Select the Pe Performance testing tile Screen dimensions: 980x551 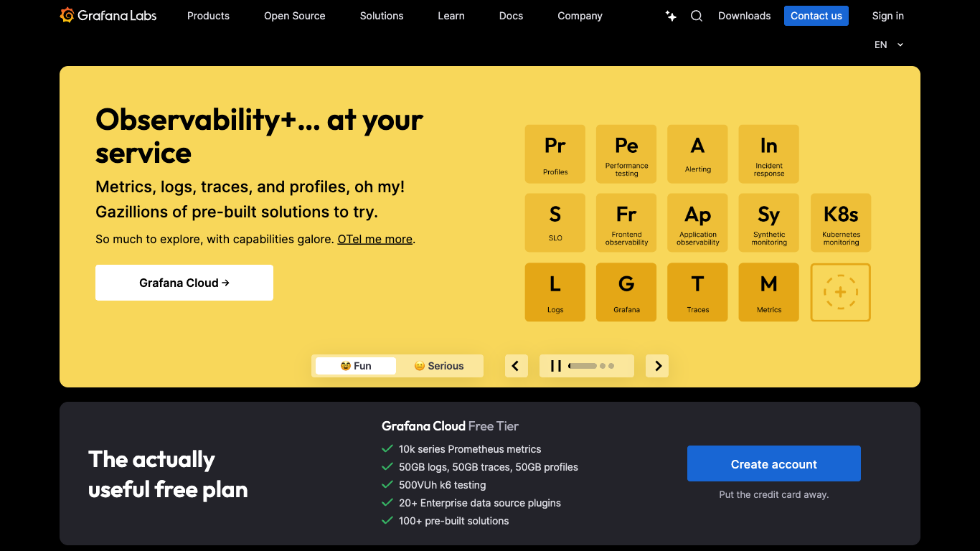tap(626, 154)
